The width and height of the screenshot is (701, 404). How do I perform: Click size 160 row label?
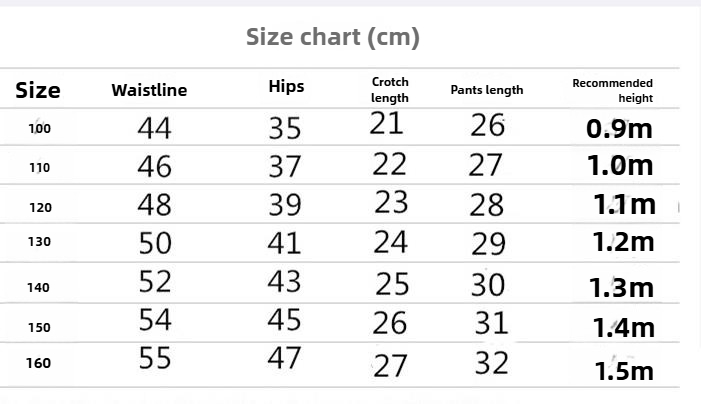tap(38, 363)
